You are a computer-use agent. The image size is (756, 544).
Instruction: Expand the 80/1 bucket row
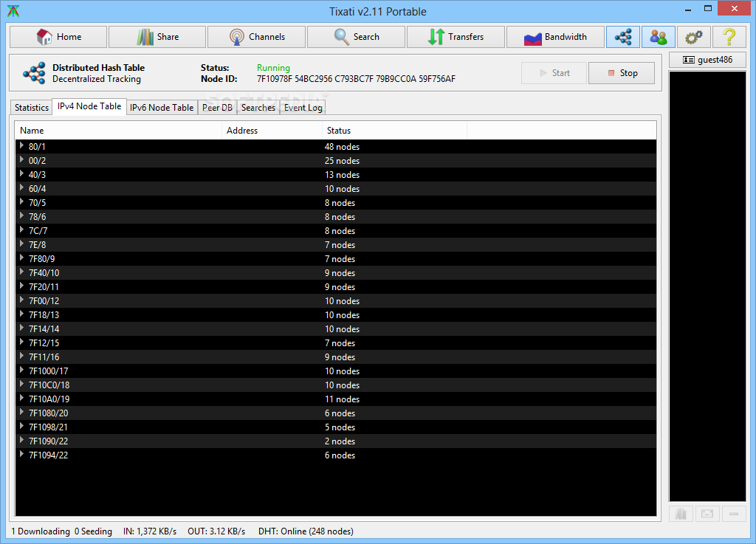coord(21,145)
